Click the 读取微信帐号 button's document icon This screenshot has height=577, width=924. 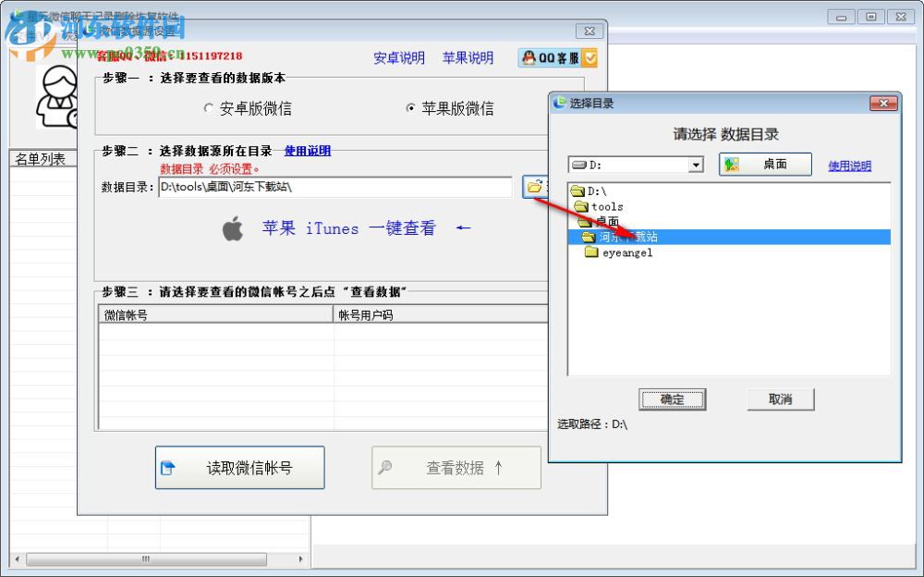tap(168, 468)
